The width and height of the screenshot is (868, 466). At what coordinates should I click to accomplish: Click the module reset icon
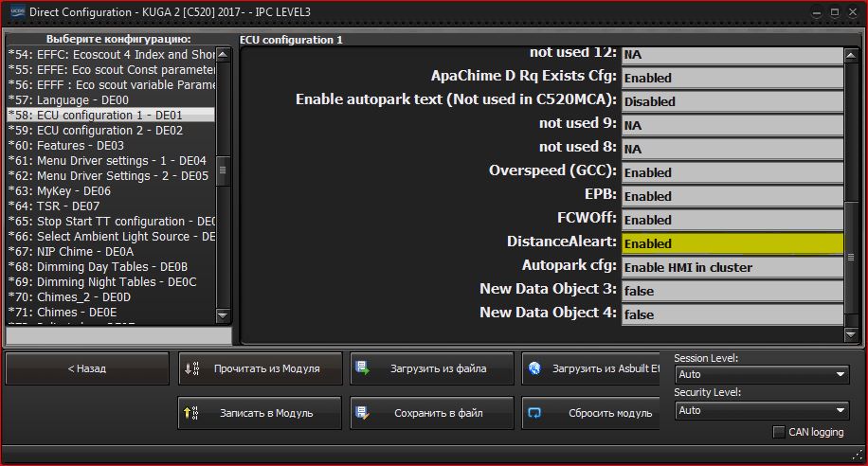pos(534,413)
